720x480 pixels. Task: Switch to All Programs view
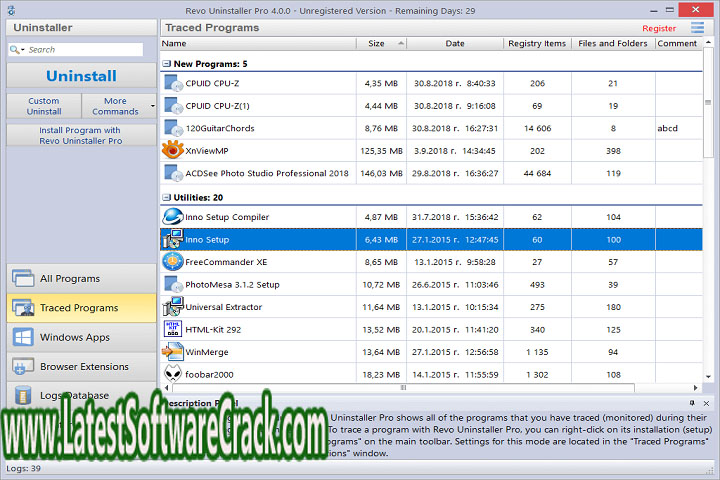click(81, 278)
